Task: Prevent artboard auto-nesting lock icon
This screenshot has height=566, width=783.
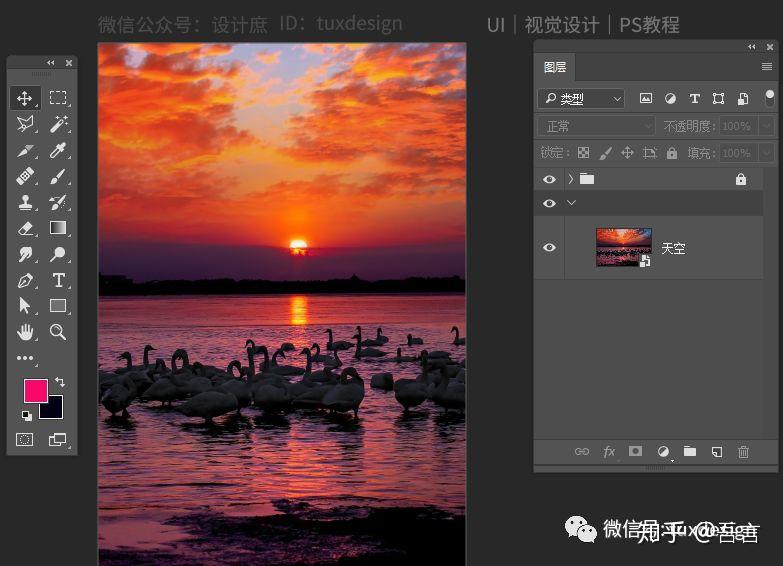Action: click(650, 153)
